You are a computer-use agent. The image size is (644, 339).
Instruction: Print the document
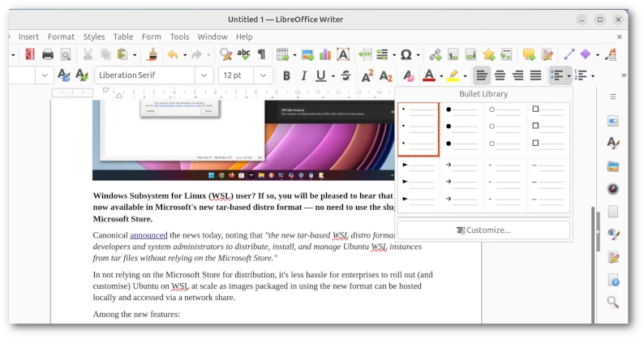point(48,54)
